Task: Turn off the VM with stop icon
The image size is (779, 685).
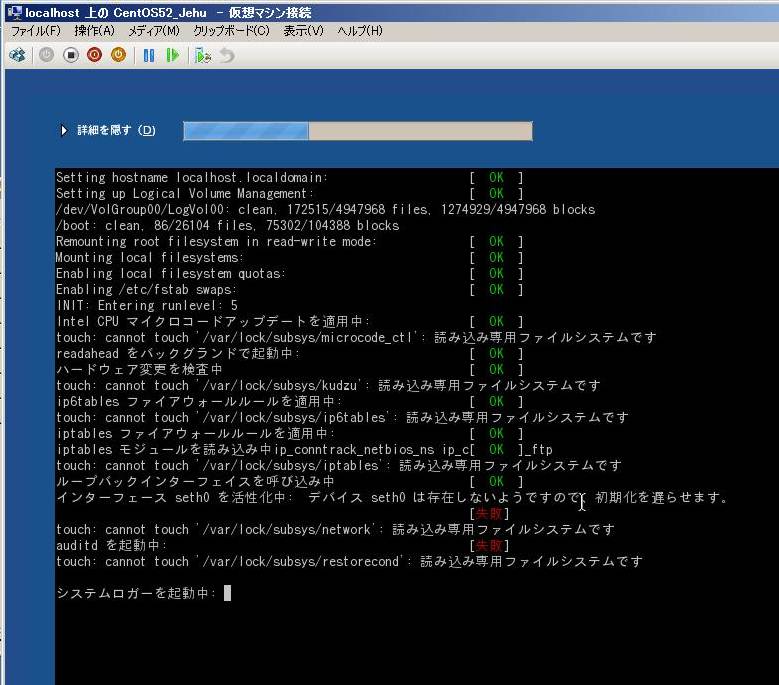Action: [x=71, y=55]
